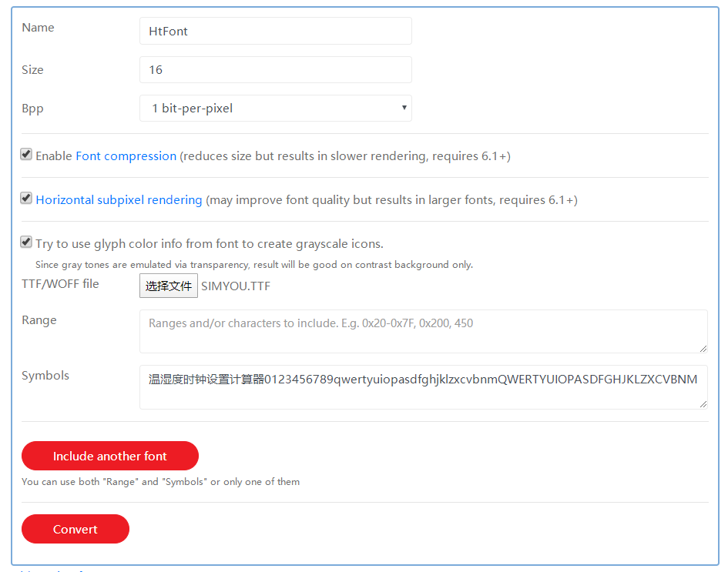
Task: Click the Include another font button
Action: coord(110,456)
